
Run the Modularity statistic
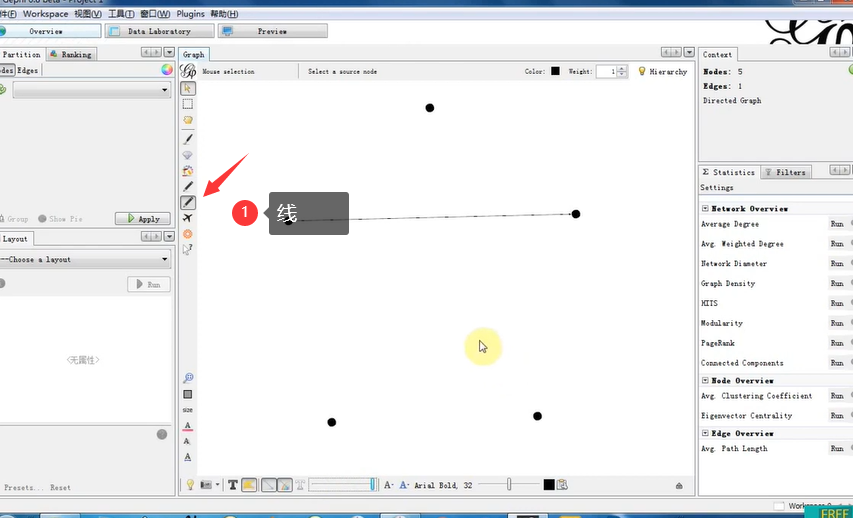[x=837, y=323]
